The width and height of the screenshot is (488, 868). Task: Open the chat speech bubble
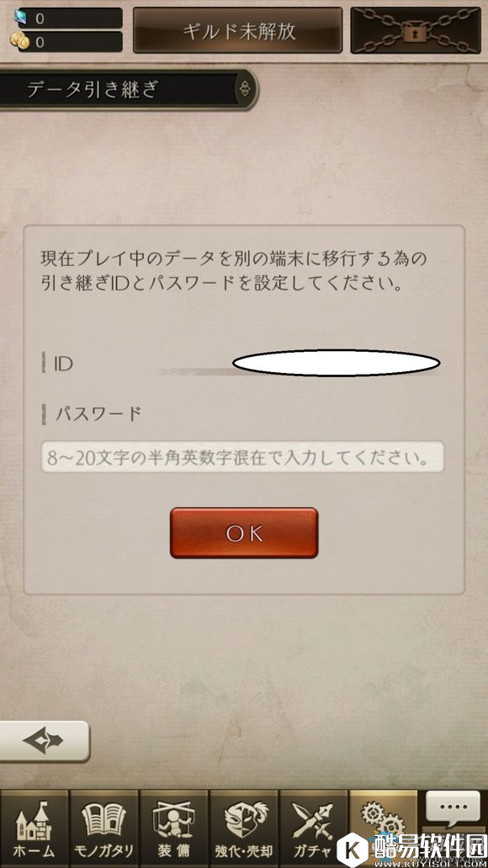click(453, 807)
